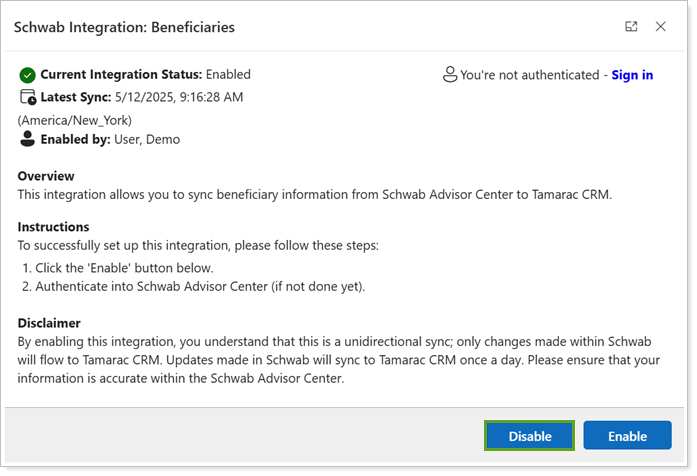Click the Schwab Integration: Beneficiaries title

tap(124, 27)
